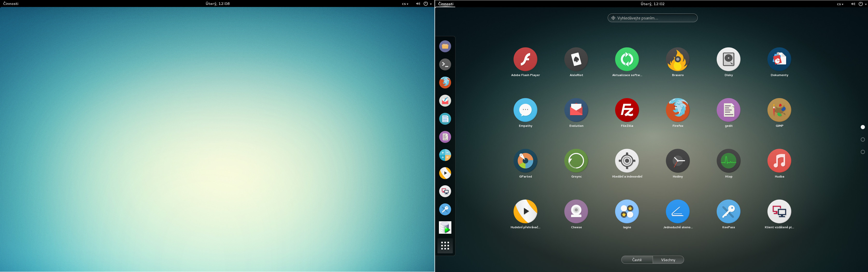Launch Terminal from the dock

coord(445,64)
